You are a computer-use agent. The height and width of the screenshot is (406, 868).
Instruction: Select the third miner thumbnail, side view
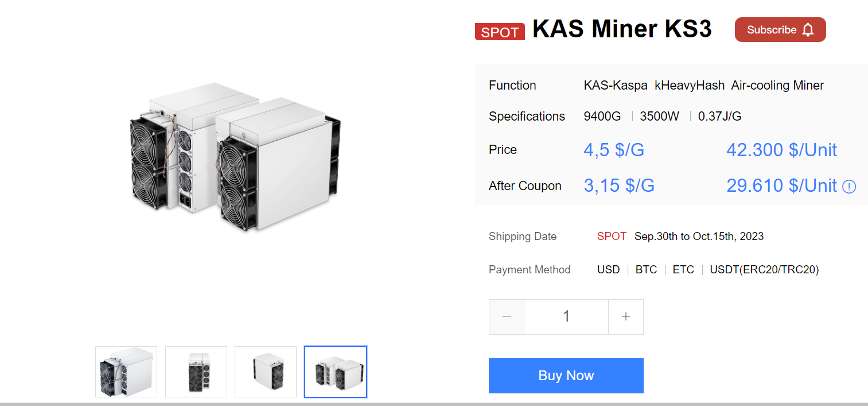(266, 372)
